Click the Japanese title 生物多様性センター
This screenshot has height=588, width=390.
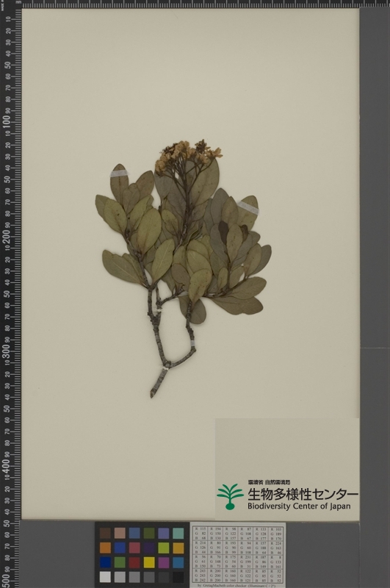pyautogui.click(x=303, y=494)
